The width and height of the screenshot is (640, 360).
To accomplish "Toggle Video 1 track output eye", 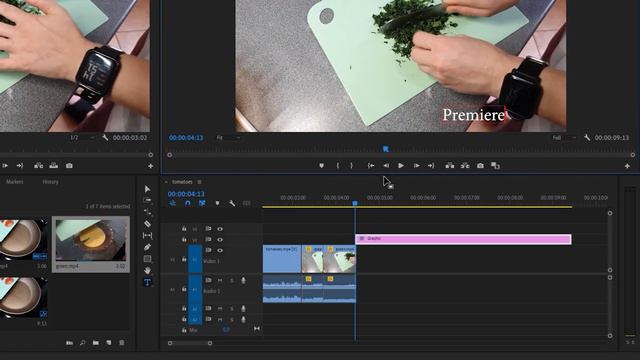I will 220,250.
